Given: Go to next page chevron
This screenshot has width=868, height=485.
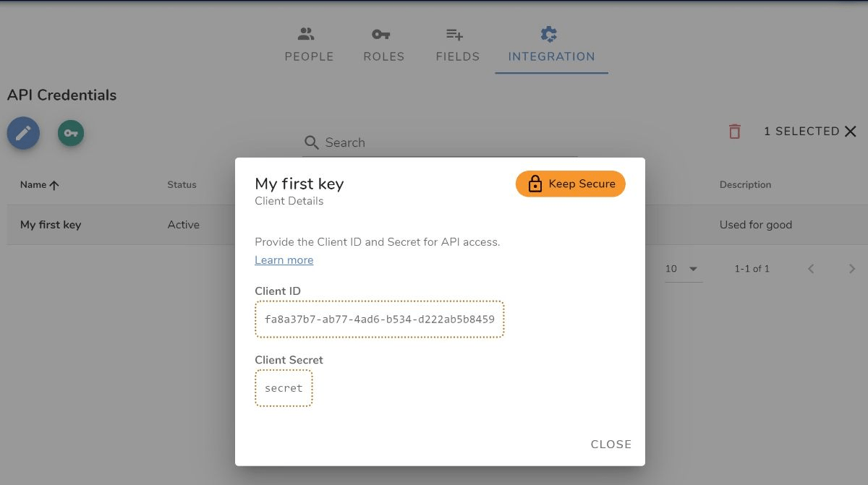Looking at the screenshot, I should coord(852,269).
